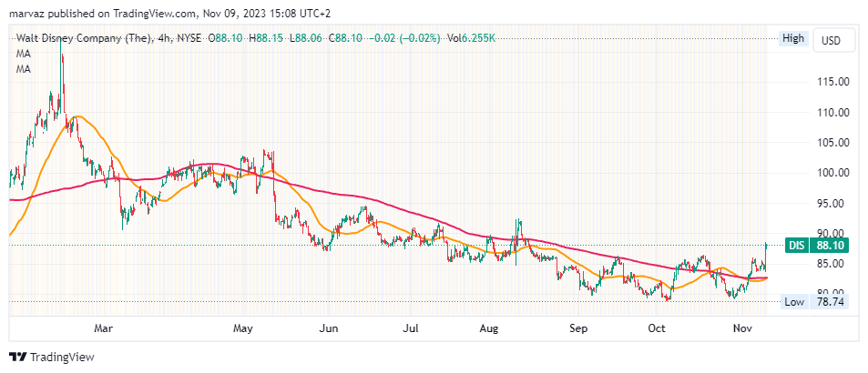This screenshot has height=373, width=868.
Task: Click the TradingView logo at bottom left
Action: [x=52, y=357]
